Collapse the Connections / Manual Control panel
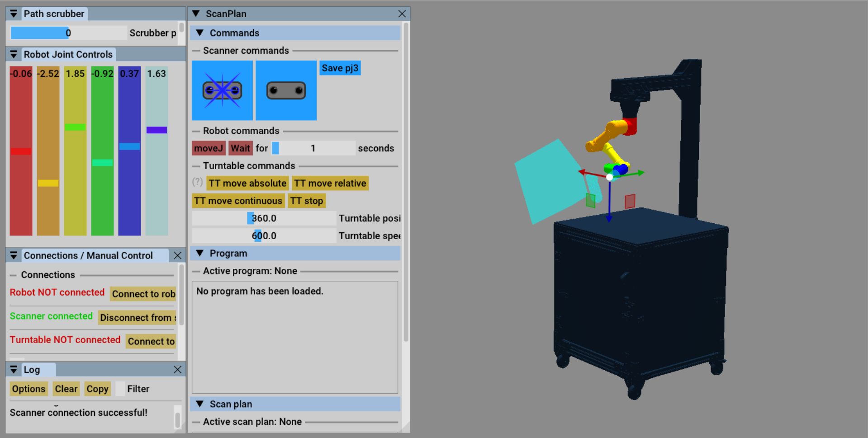 [x=14, y=255]
